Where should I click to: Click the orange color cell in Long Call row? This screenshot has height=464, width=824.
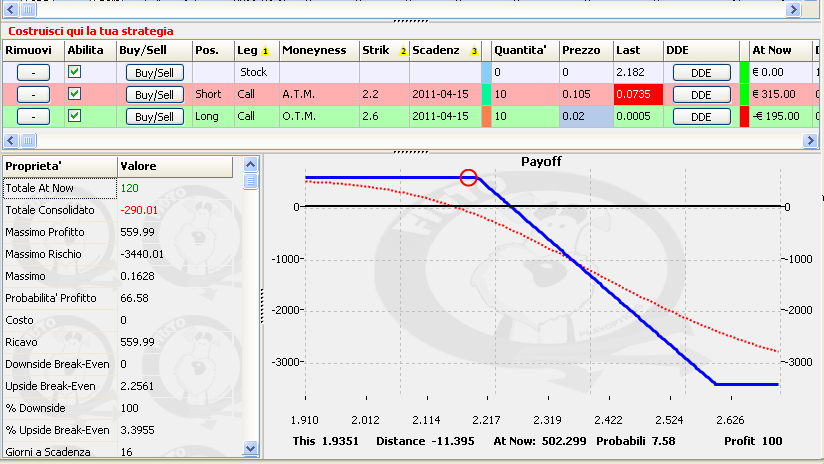486,116
